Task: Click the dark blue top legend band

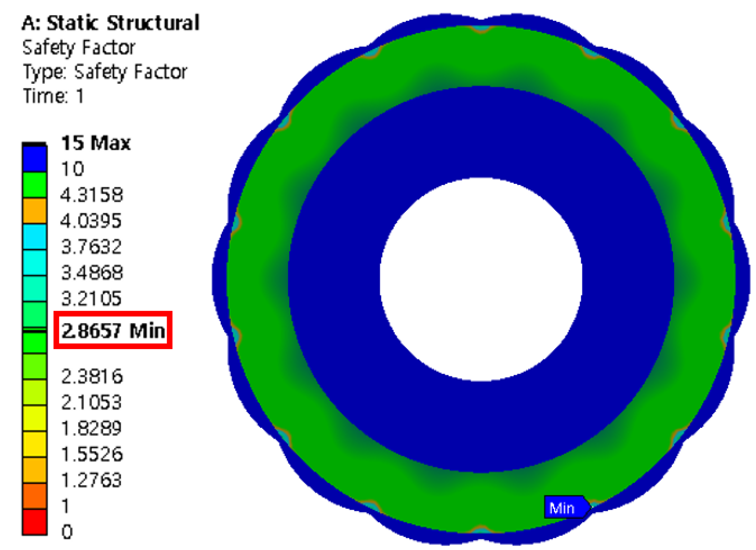Action: tap(34, 159)
